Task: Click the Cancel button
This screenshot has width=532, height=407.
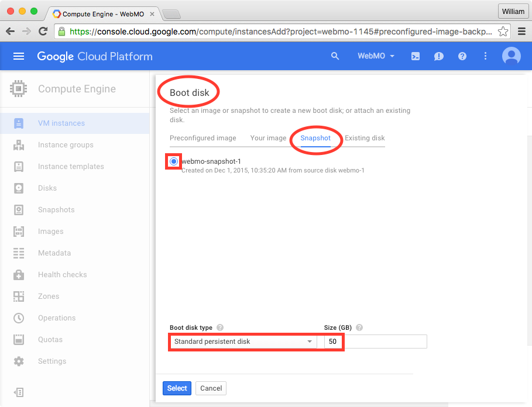Action: pyautogui.click(x=211, y=388)
